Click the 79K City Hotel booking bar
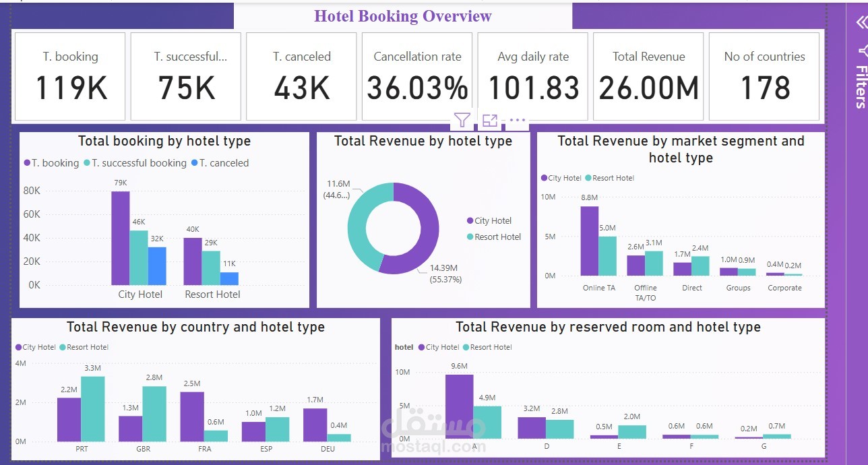 (x=120, y=236)
